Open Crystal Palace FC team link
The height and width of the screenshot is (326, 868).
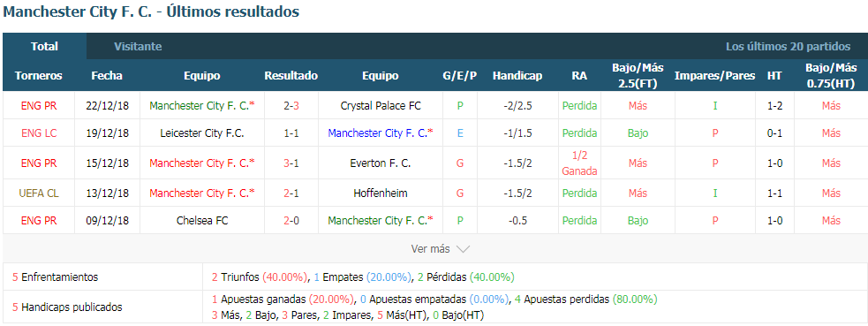click(x=380, y=105)
